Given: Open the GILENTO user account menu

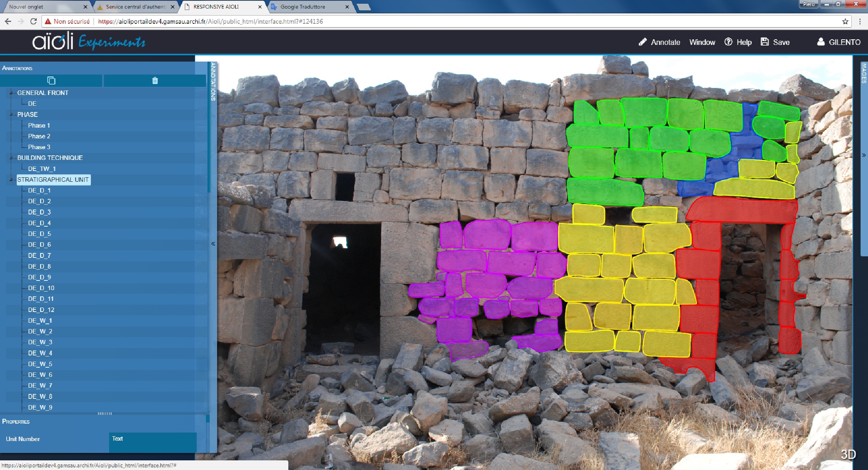Looking at the screenshot, I should click(x=839, y=42).
